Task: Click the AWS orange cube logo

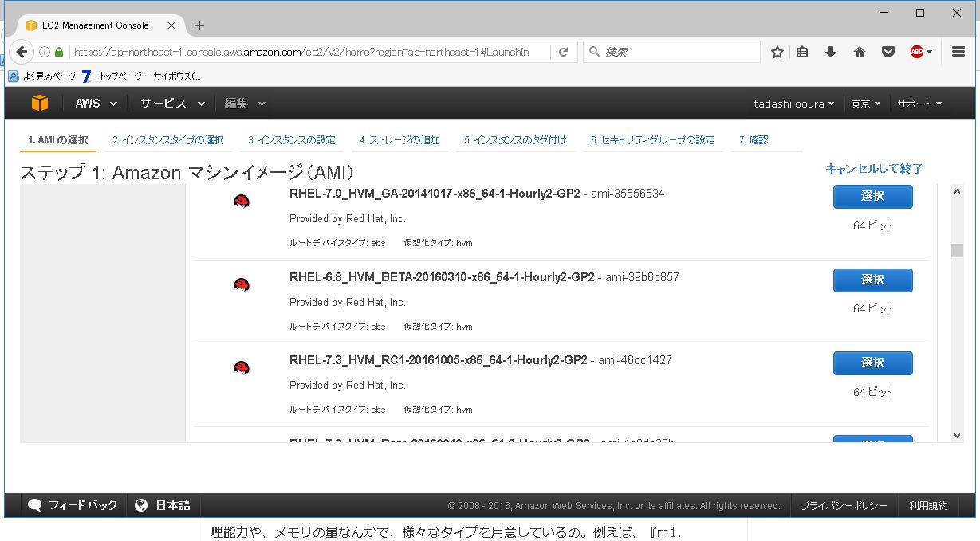Action: [x=40, y=103]
